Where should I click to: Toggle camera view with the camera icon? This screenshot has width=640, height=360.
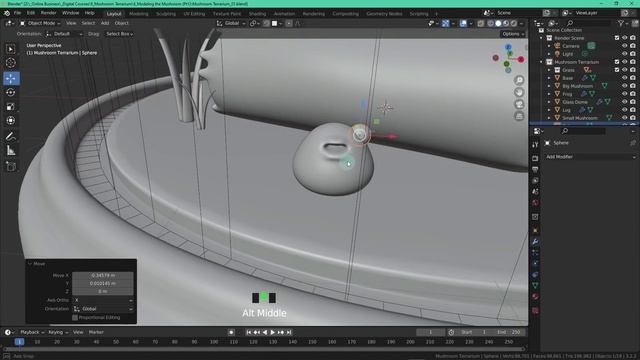(x=519, y=104)
